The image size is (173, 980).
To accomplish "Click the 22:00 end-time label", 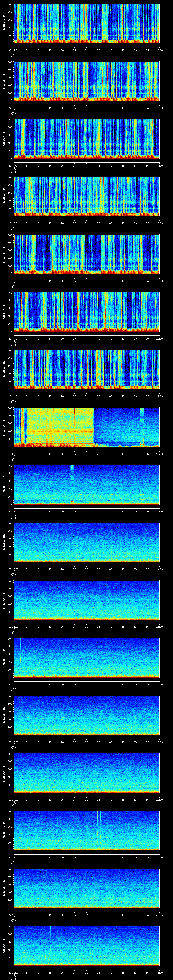I will [x=160, y=454].
